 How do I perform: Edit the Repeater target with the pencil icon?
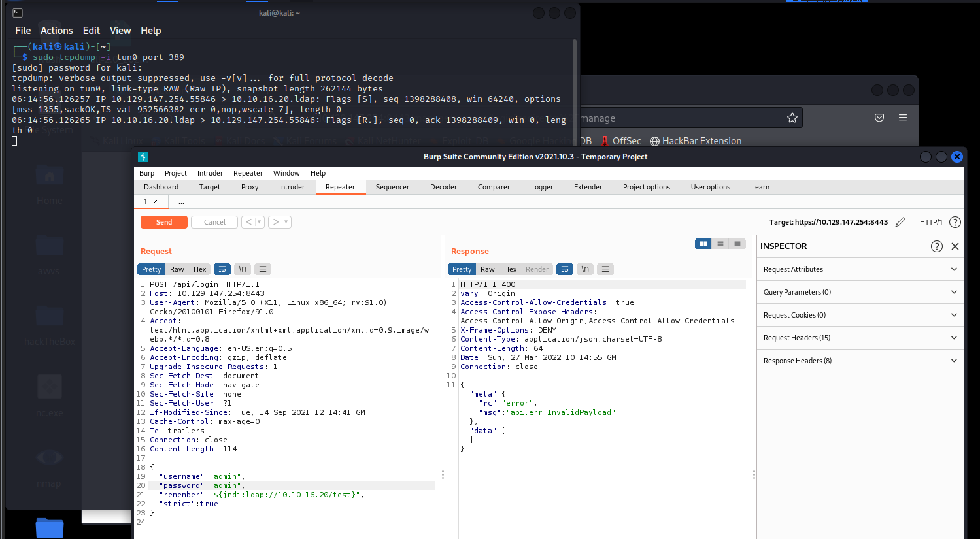900,222
